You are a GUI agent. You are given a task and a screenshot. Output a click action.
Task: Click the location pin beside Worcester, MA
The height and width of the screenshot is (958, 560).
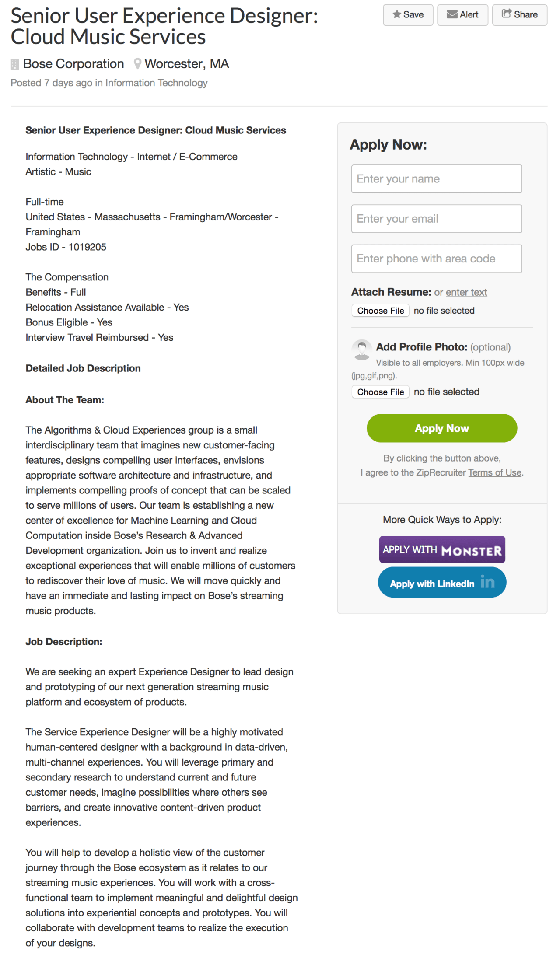(138, 64)
